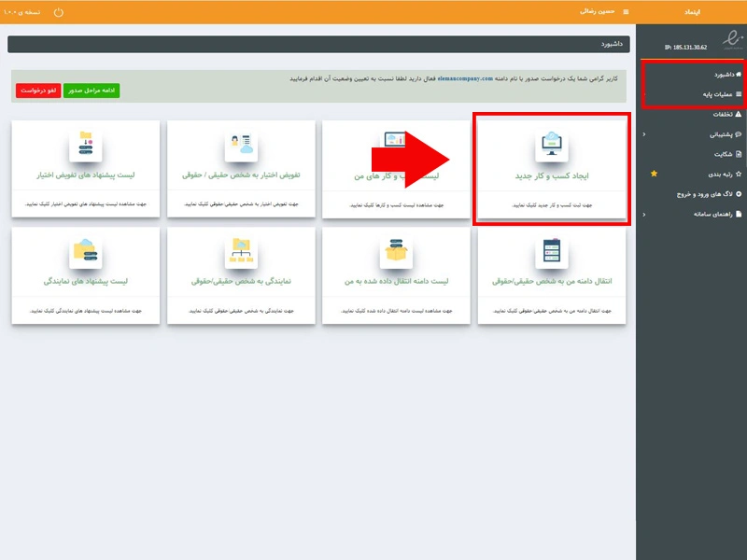Open نمایندگی به شخص حقیقی/حقوقی card title

tap(241, 282)
